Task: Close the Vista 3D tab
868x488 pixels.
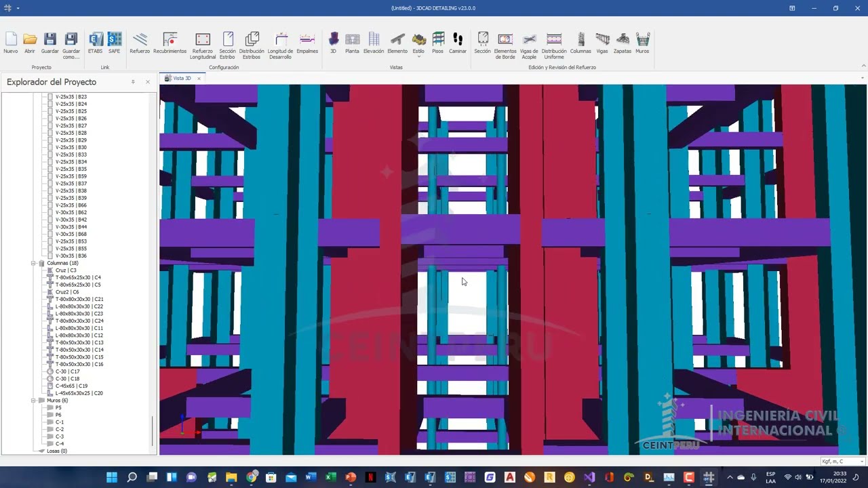Action: 199,79
